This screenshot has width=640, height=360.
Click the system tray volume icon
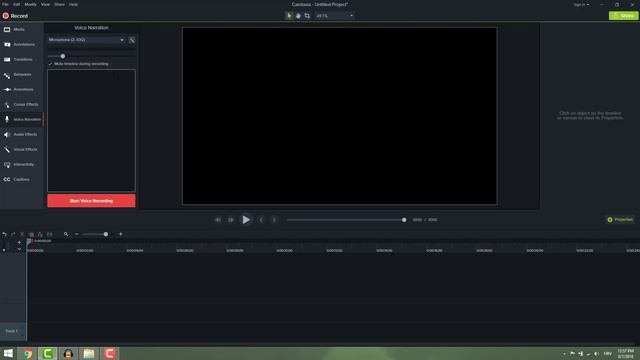coord(596,354)
